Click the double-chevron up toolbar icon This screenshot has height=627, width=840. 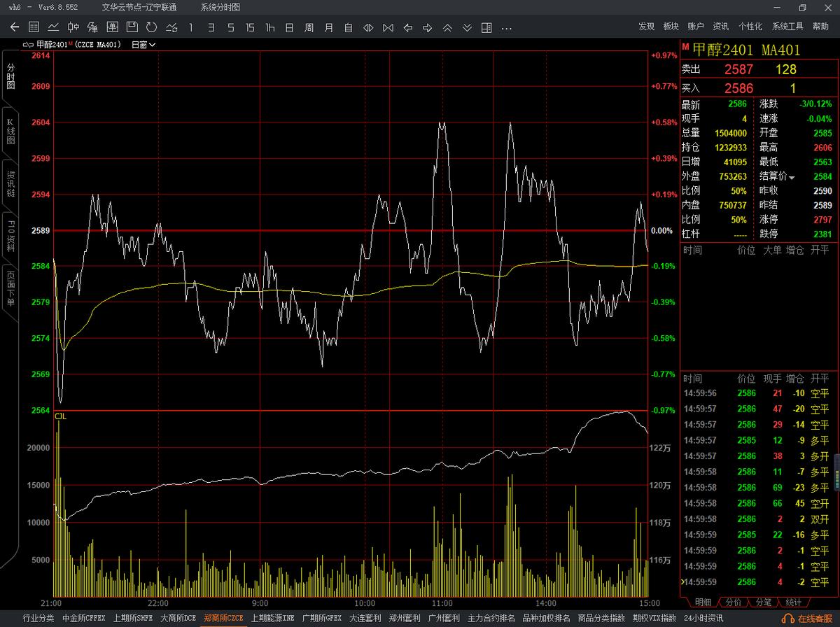[x=448, y=28]
